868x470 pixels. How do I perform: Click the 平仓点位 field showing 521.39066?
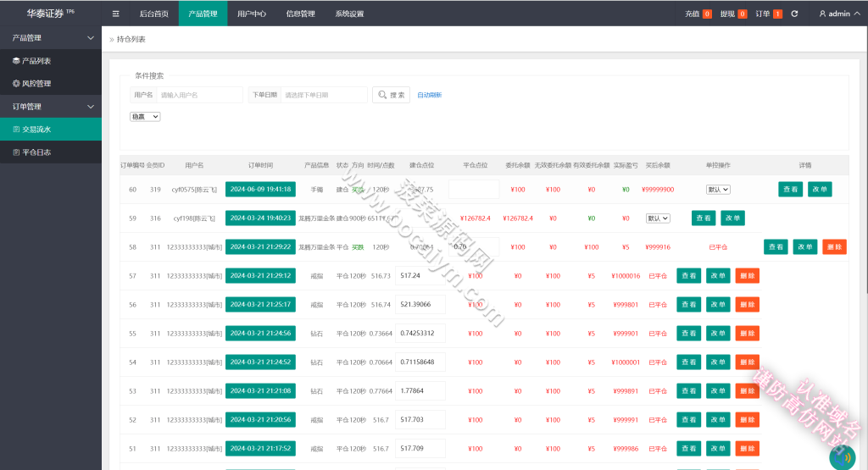(420, 305)
